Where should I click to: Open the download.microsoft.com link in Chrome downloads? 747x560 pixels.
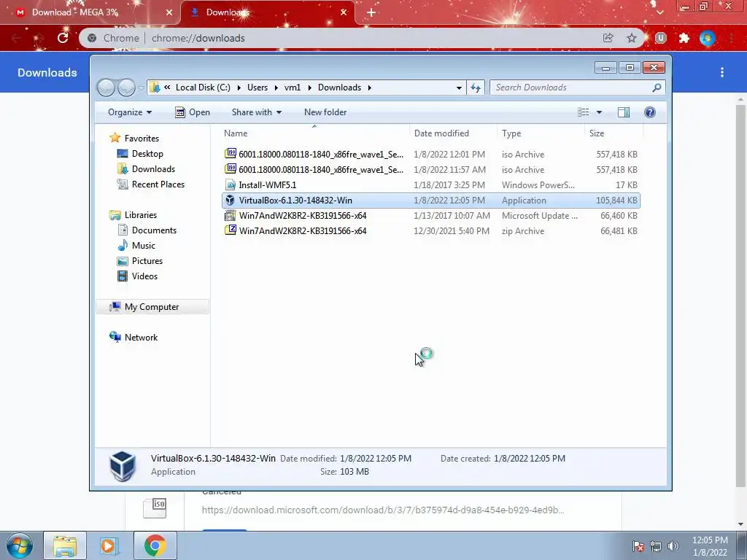click(x=383, y=510)
